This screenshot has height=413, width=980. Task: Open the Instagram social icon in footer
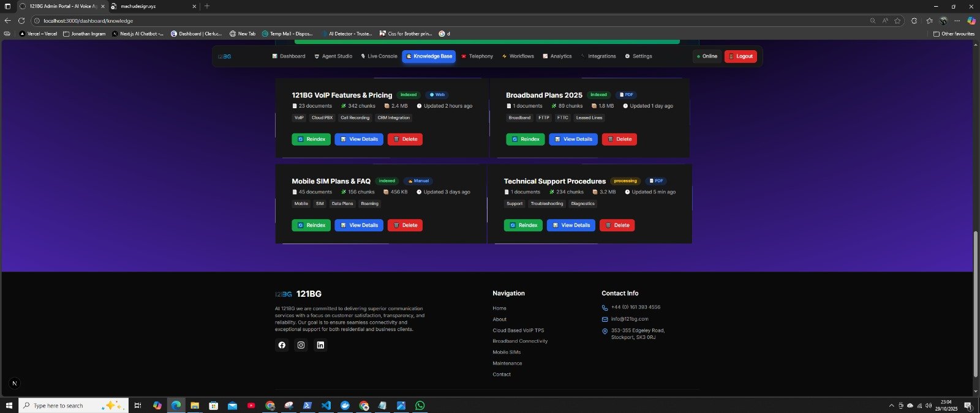(x=301, y=345)
